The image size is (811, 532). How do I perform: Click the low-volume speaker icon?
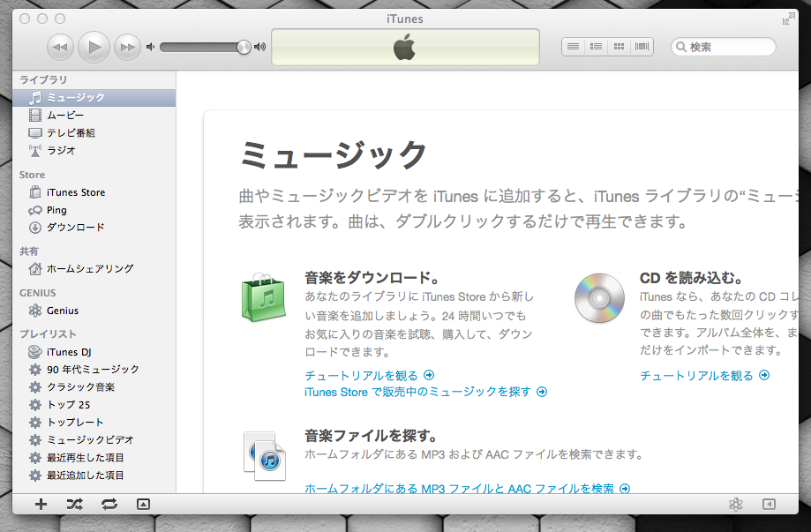coord(151,47)
